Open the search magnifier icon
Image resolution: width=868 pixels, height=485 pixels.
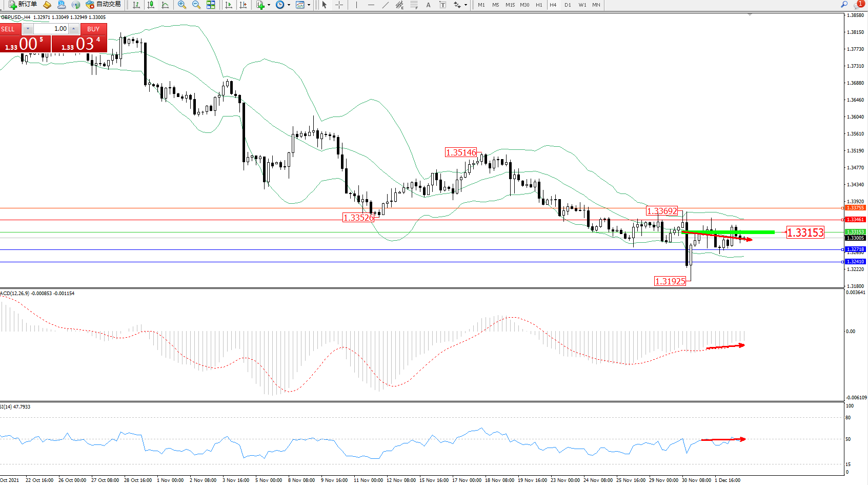(x=844, y=5)
